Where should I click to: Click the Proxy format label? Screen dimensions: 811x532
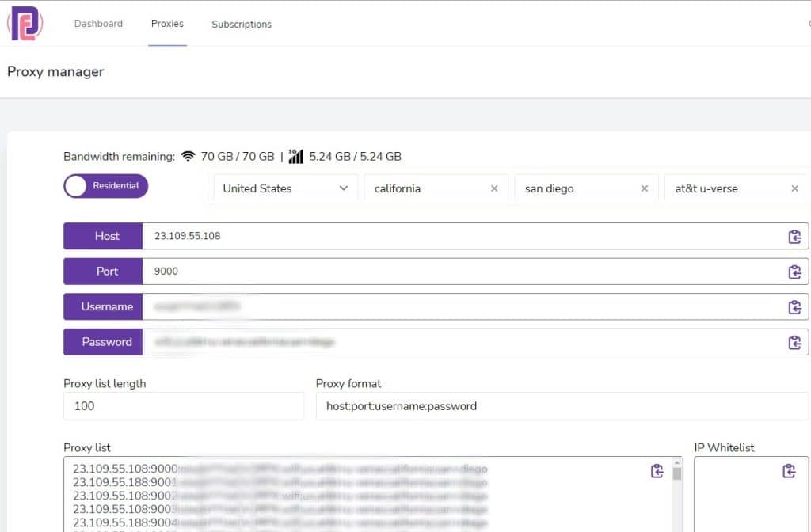(348, 384)
